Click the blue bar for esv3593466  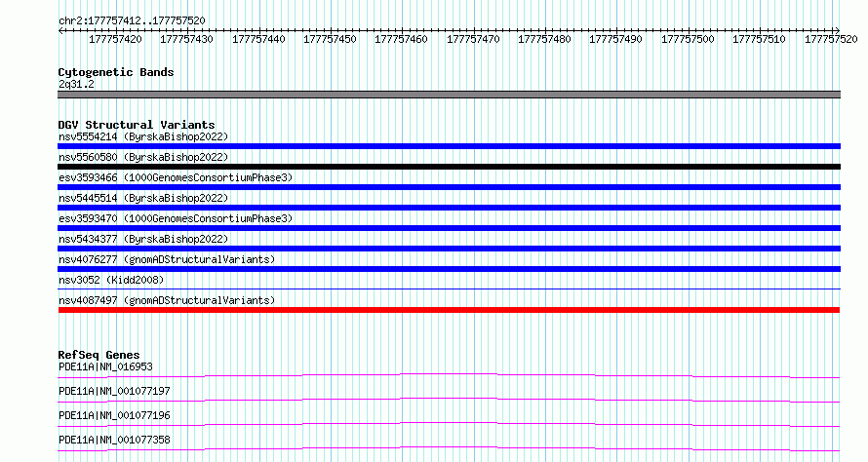(449, 187)
